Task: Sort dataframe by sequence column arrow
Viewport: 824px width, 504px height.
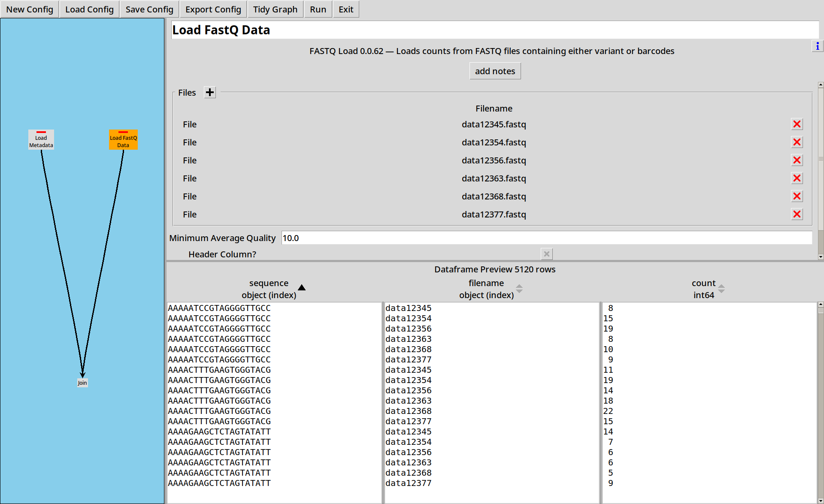Action: click(x=302, y=288)
